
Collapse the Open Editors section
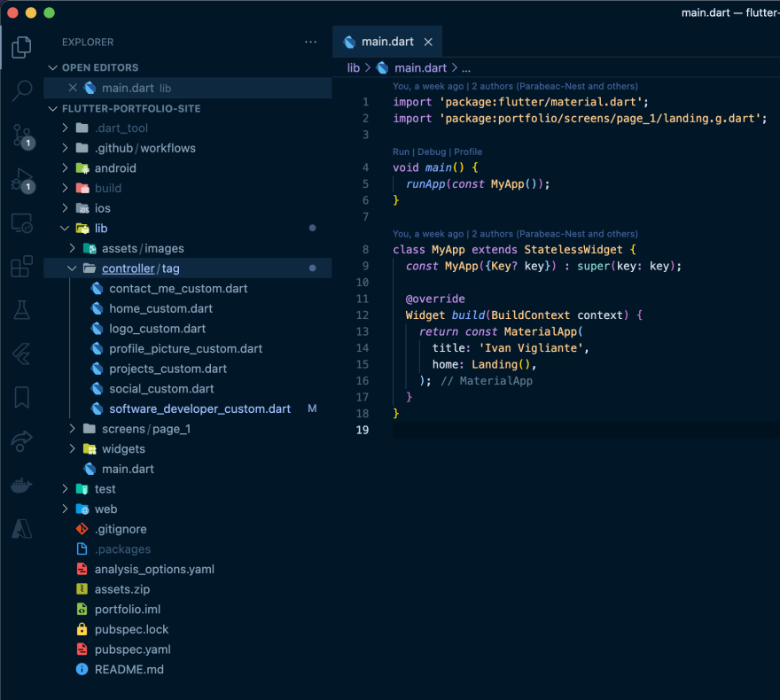coord(52,67)
